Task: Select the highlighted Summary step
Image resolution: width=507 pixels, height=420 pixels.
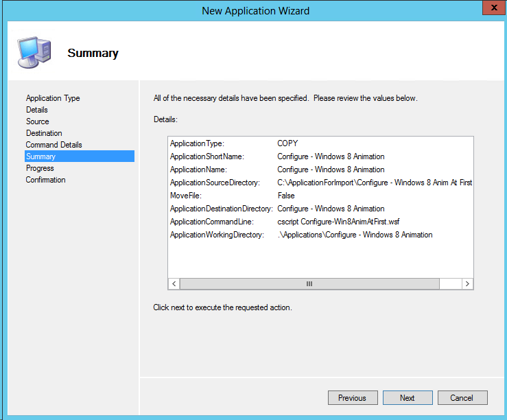Action: click(x=41, y=156)
